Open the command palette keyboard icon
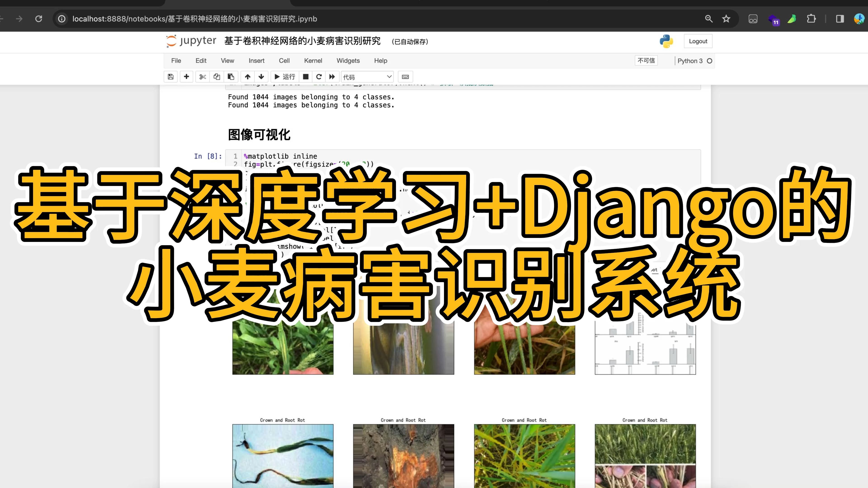The height and width of the screenshot is (488, 868). point(405,77)
